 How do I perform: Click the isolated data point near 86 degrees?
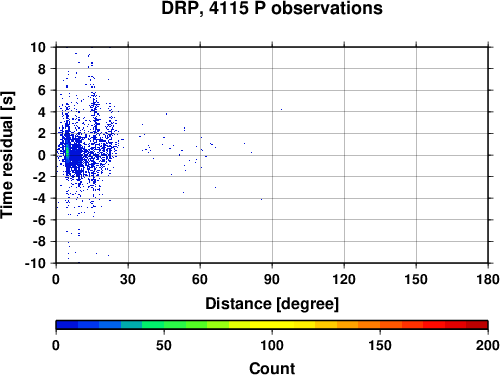(261, 199)
